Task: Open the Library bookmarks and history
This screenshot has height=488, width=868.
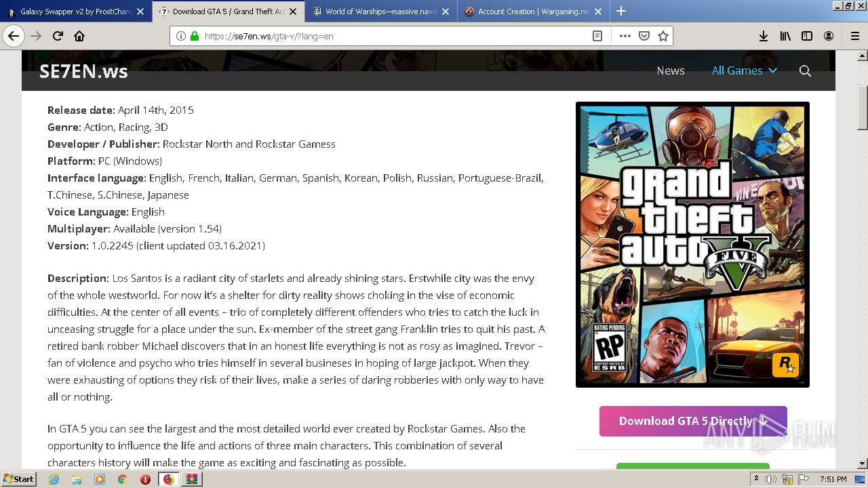Action: tap(785, 36)
